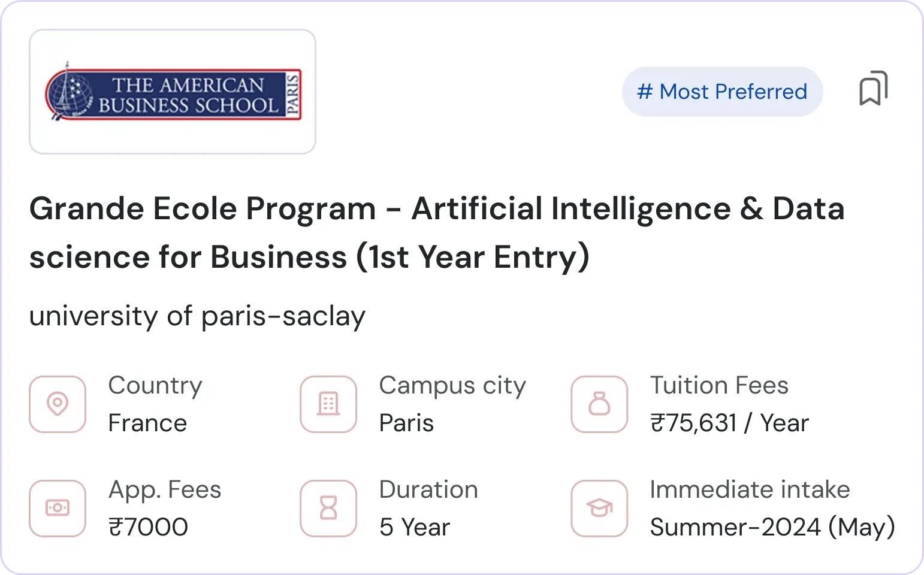Click the Tuition Fees money bag icon
This screenshot has width=924, height=575.
599,404
